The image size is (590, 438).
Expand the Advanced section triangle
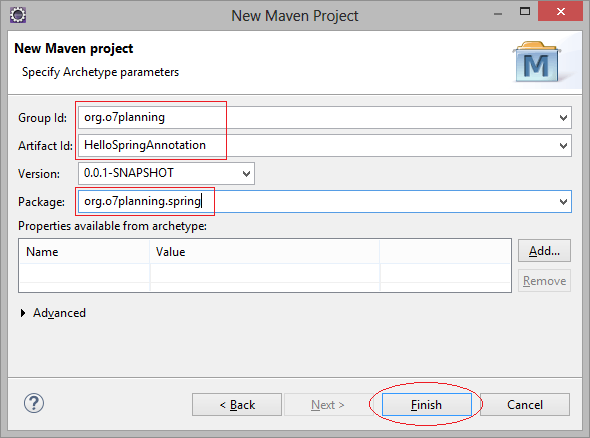[x=23, y=313]
